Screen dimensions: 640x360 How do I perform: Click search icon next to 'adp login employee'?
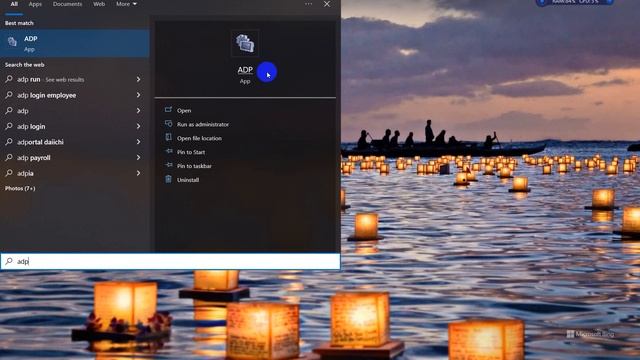click(x=9, y=95)
